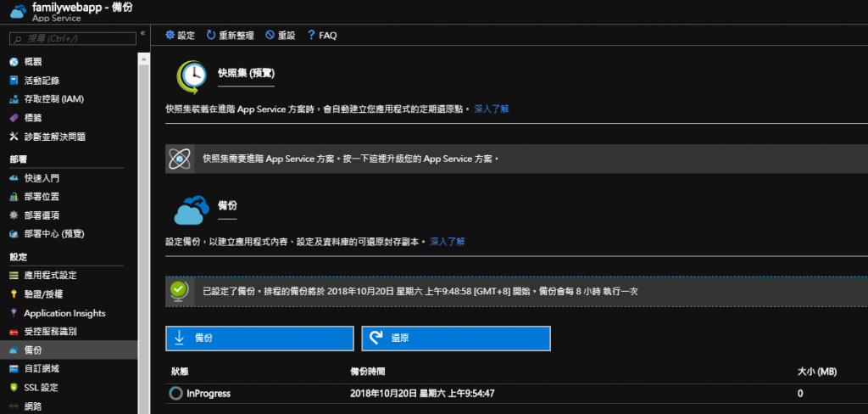
Task: Click the 受控服務識別 red icon
Action: (14, 332)
